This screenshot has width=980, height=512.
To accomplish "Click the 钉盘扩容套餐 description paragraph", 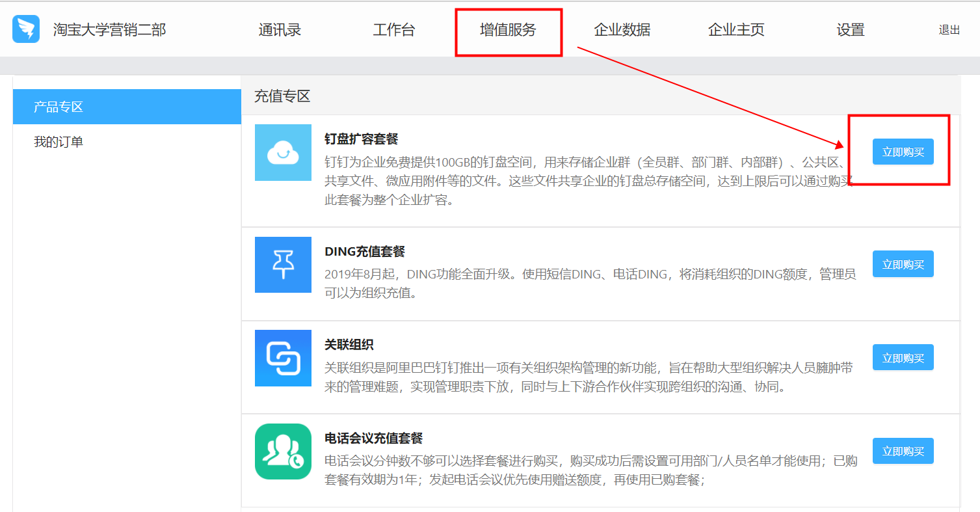I will click(590, 182).
